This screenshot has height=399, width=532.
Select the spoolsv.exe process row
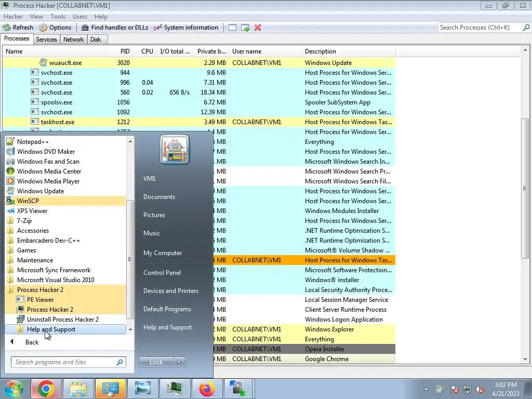199,102
